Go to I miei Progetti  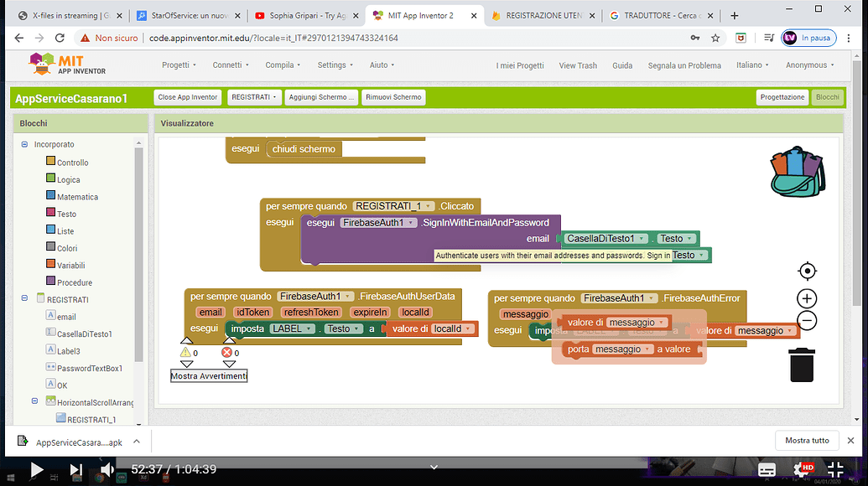520,65
